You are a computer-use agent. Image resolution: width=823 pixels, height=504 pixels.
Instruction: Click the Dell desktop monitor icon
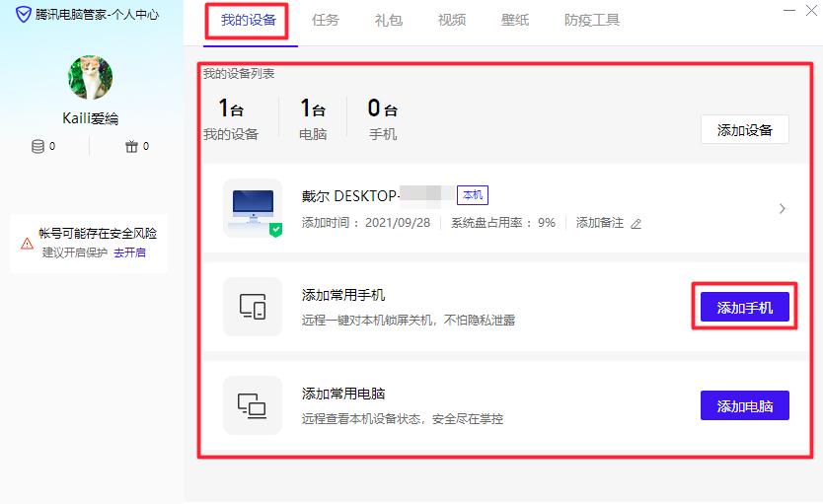pos(253,208)
